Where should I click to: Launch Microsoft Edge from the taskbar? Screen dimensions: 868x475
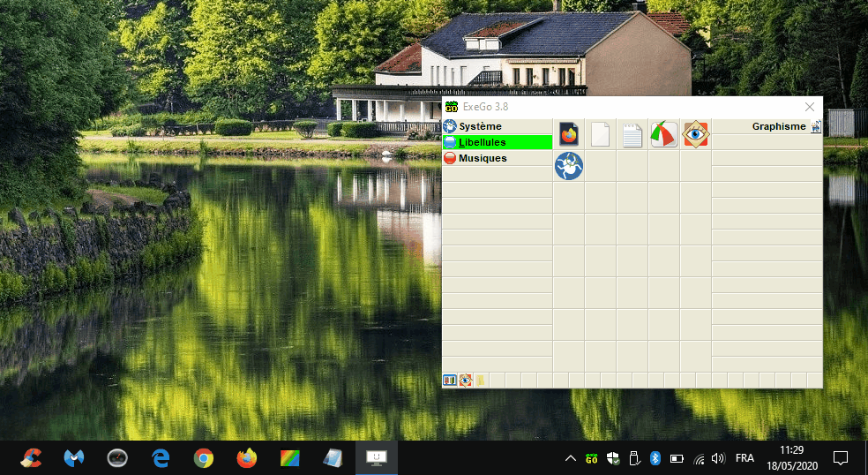click(161, 458)
